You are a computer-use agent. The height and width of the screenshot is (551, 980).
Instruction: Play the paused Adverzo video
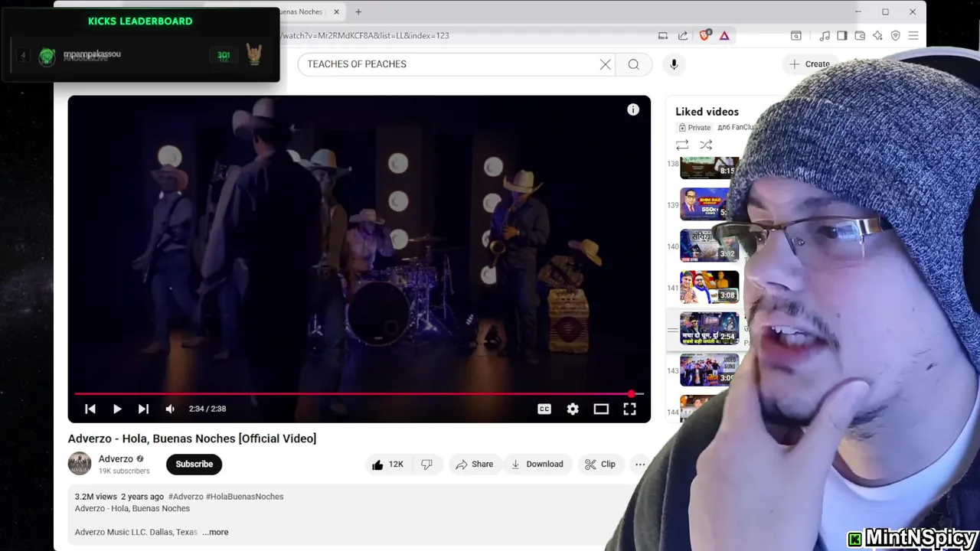pos(117,409)
